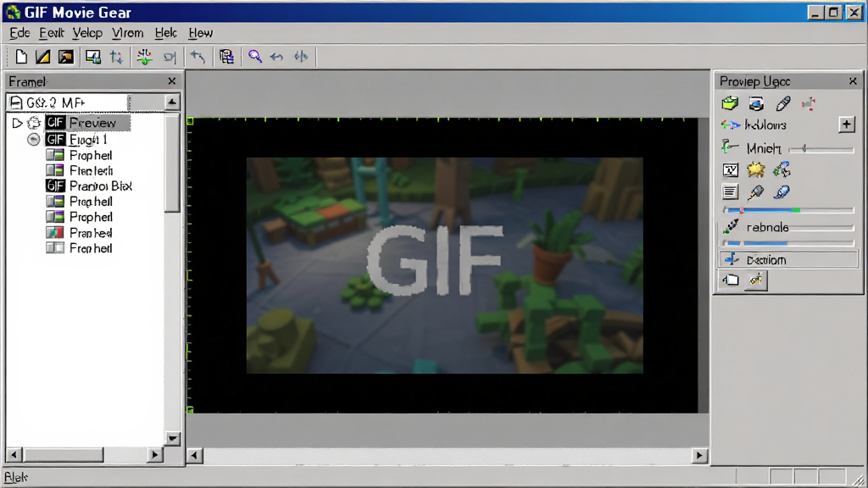868x488 pixels.
Task: Open the 'Helk' menu
Action: [x=165, y=33]
